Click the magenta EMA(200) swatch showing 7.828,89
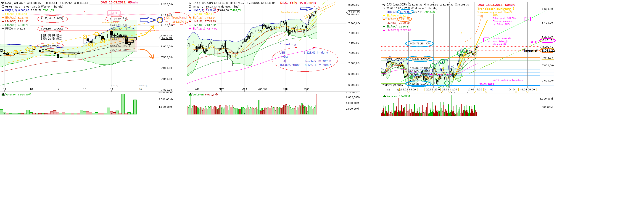 [x=384, y=30]
